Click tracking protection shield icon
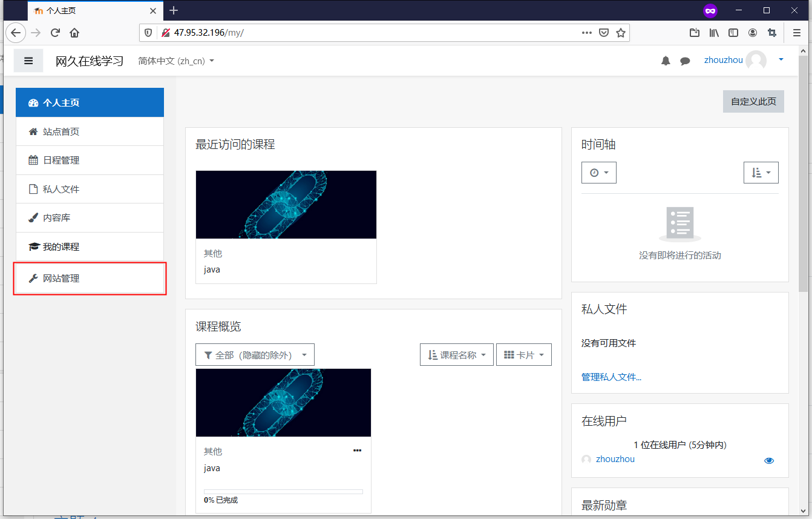The height and width of the screenshot is (519, 812). (148, 33)
